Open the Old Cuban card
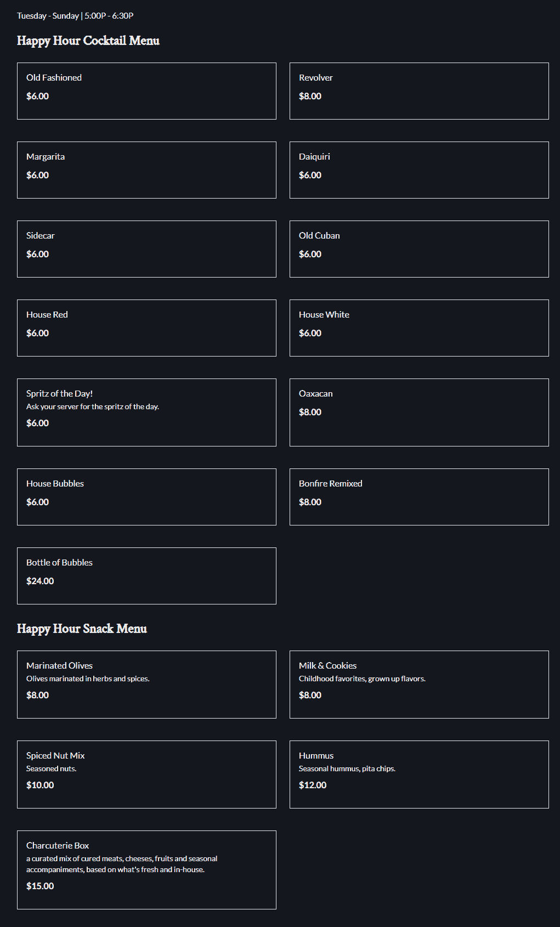This screenshot has height=927, width=560. pos(419,249)
